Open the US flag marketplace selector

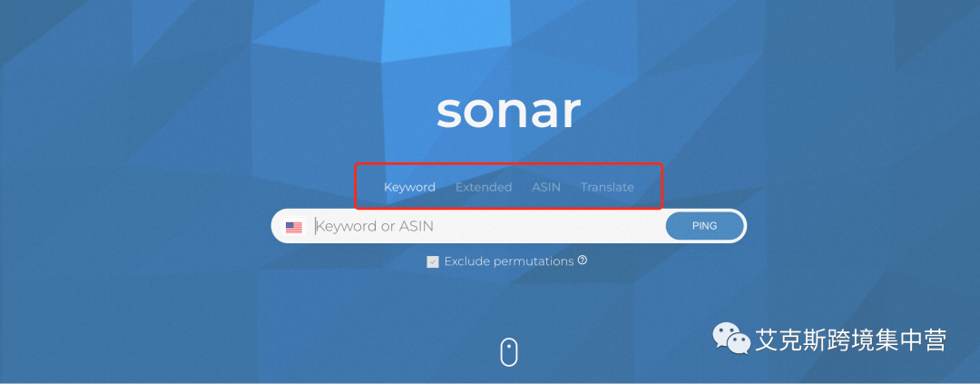(294, 227)
